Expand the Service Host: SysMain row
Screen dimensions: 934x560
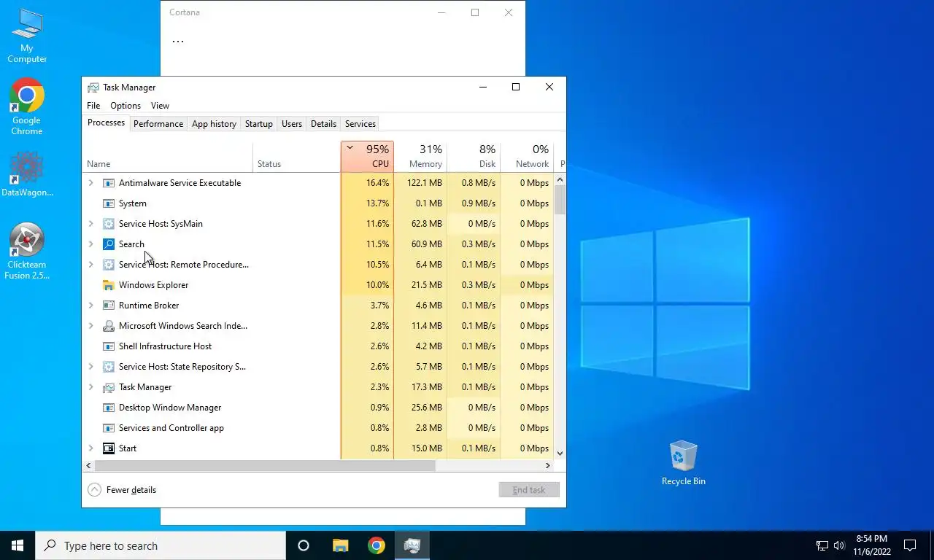coord(90,224)
